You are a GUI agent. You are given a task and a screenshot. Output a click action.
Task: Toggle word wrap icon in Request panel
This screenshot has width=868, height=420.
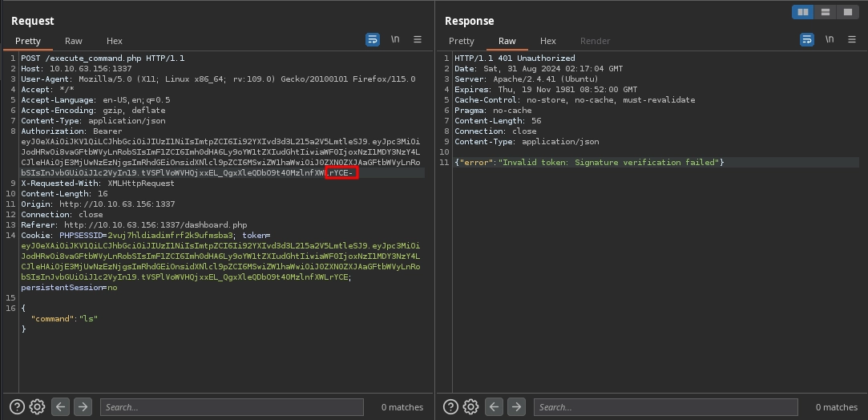click(x=373, y=39)
